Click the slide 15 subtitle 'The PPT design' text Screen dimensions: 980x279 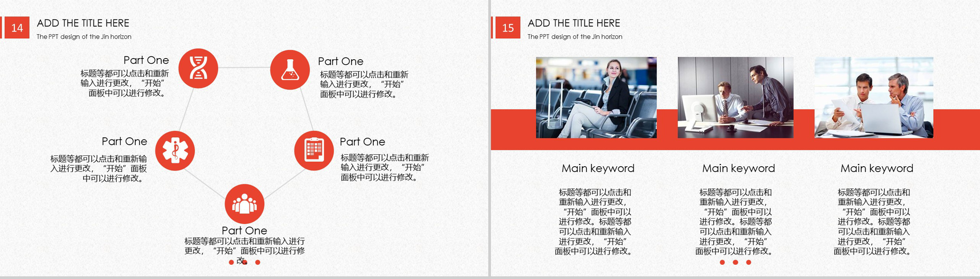pyautogui.click(x=574, y=37)
